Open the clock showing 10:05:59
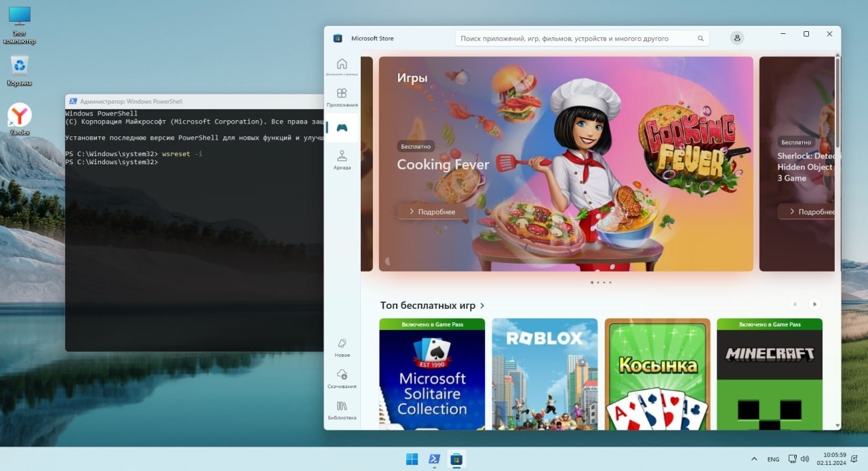The height and width of the screenshot is (471, 868). (x=830, y=459)
